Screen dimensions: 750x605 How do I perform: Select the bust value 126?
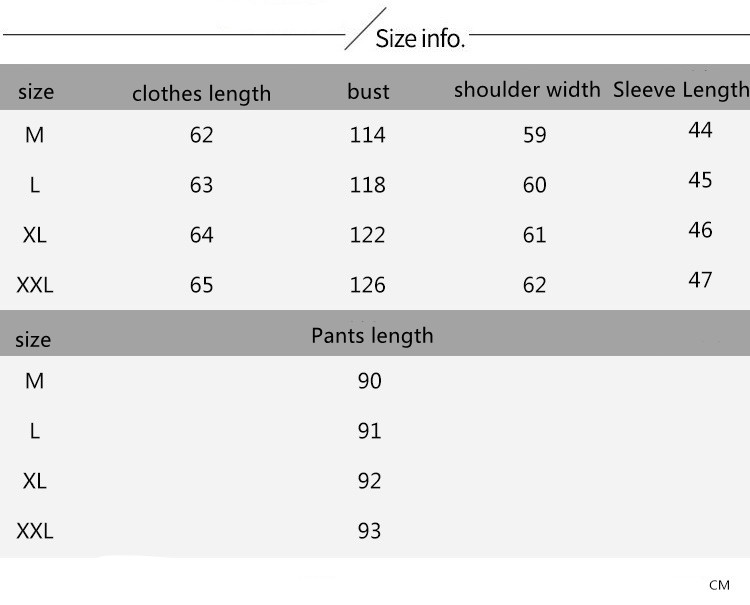(x=368, y=285)
